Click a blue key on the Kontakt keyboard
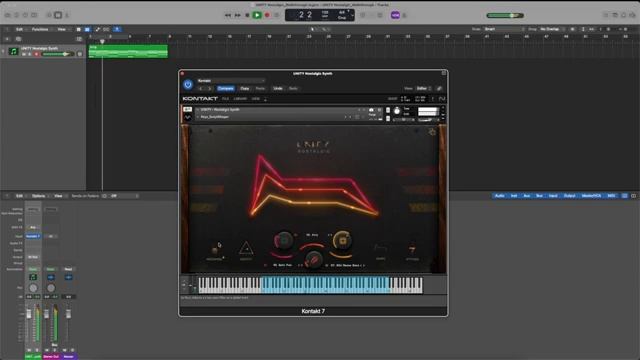 tap(324, 284)
